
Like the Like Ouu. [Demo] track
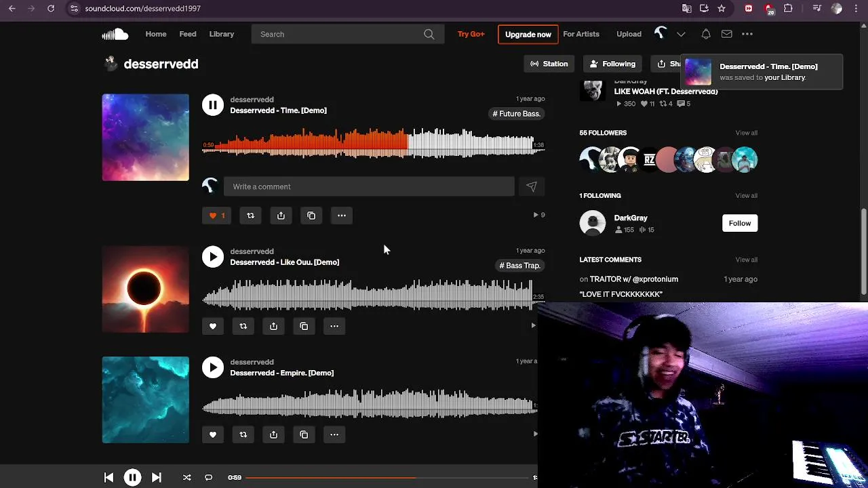tap(212, 326)
